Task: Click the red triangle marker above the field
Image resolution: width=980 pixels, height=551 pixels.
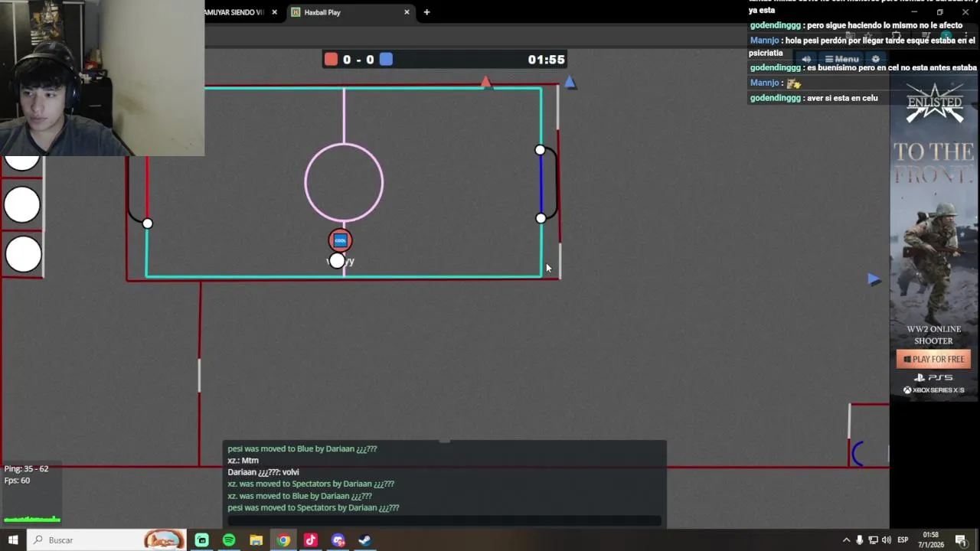Action: point(485,82)
